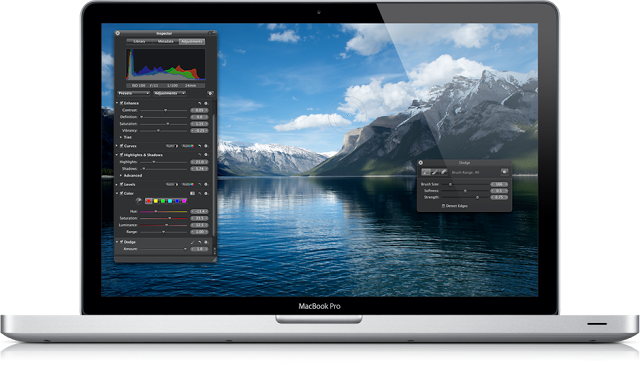Click the Color reset arrow icon
Screen dimensions: 640x368
coord(200,193)
